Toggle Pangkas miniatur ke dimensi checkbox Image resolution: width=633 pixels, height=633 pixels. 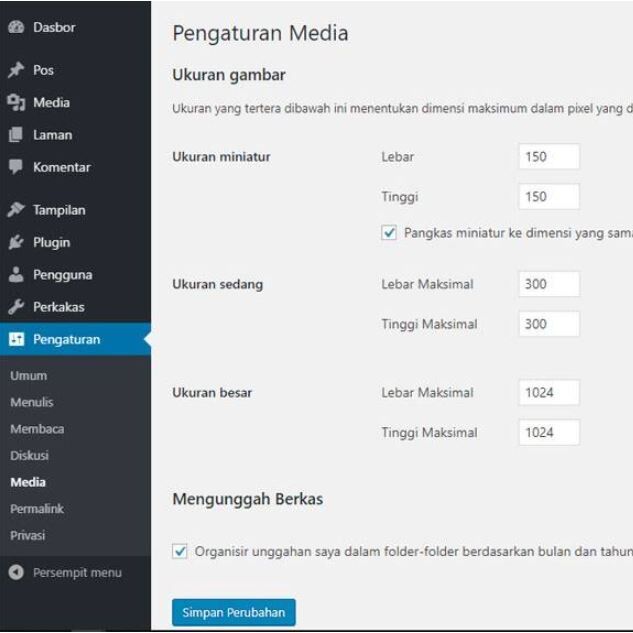389,233
